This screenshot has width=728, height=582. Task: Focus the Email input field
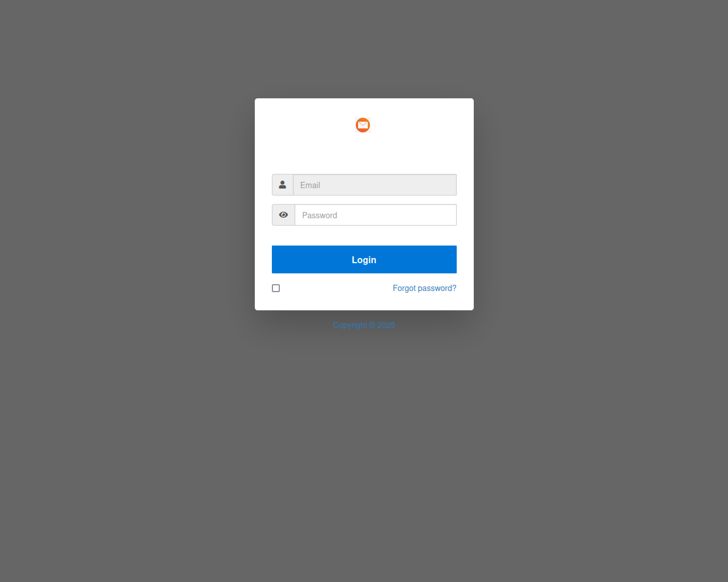[375, 185]
